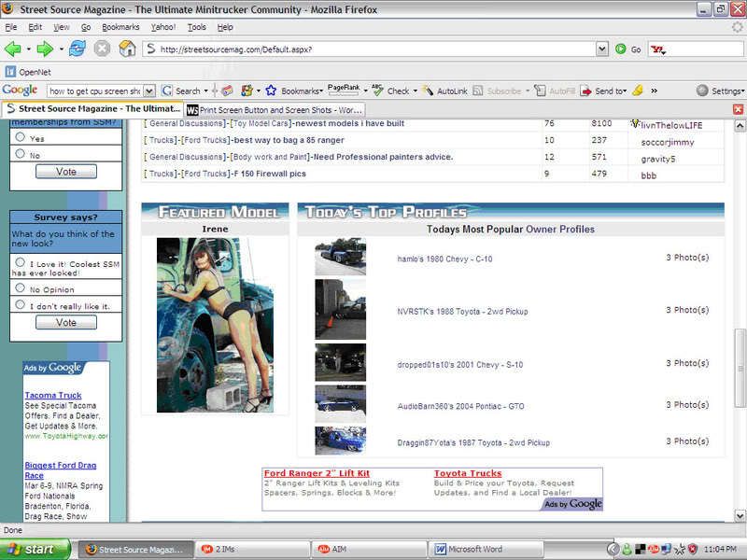Select 'I Love it! Coolest SSM' option
The image size is (747, 560).
tap(20, 262)
